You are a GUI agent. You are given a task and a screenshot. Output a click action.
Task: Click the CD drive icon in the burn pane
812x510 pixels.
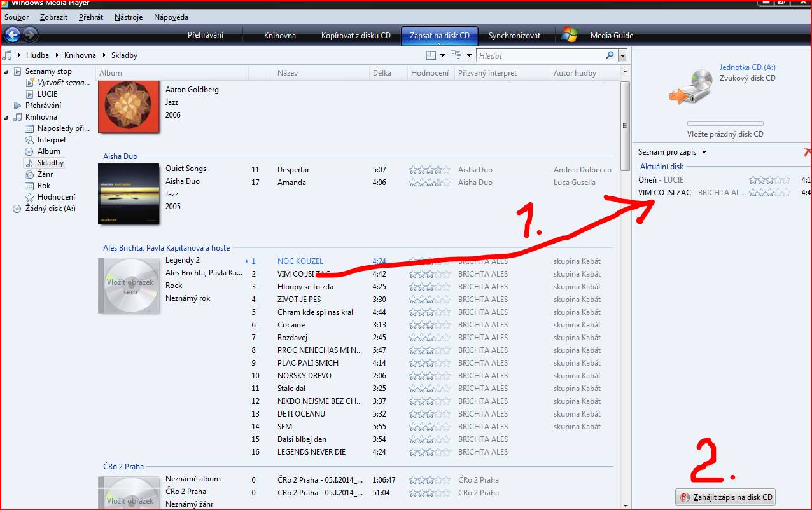(x=691, y=87)
